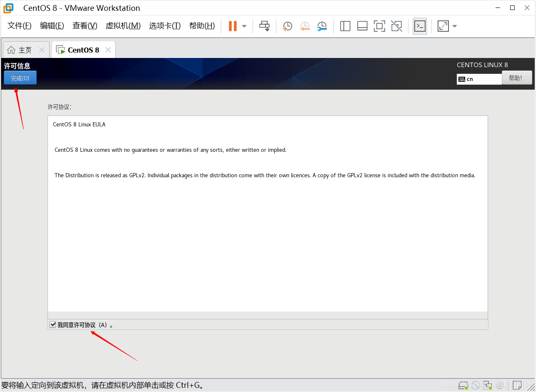Open the 文件(F) menu
Viewport: 536px width, 392px height.
[20, 26]
